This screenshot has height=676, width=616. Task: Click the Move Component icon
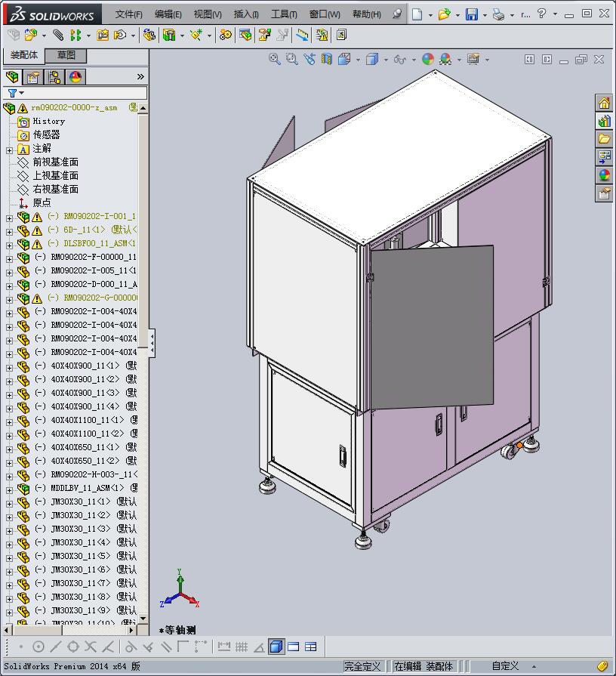click(x=120, y=35)
